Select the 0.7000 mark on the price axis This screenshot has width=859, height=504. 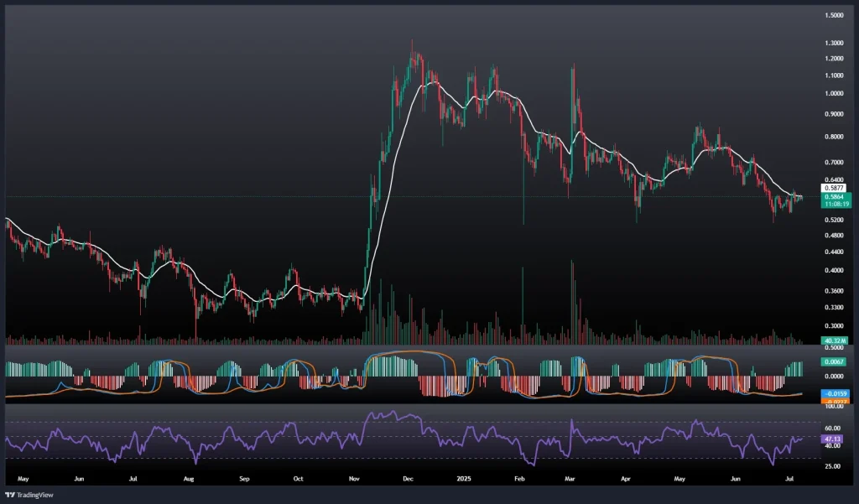point(833,161)
